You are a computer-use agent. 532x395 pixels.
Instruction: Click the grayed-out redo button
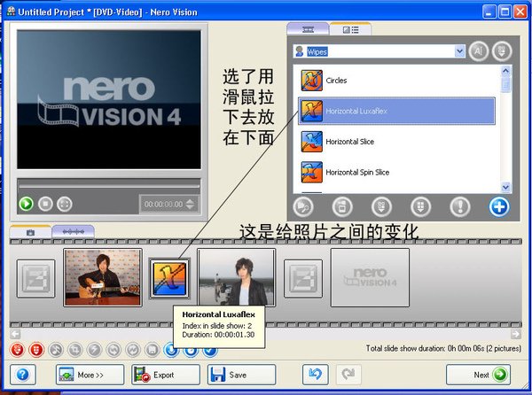348,375
